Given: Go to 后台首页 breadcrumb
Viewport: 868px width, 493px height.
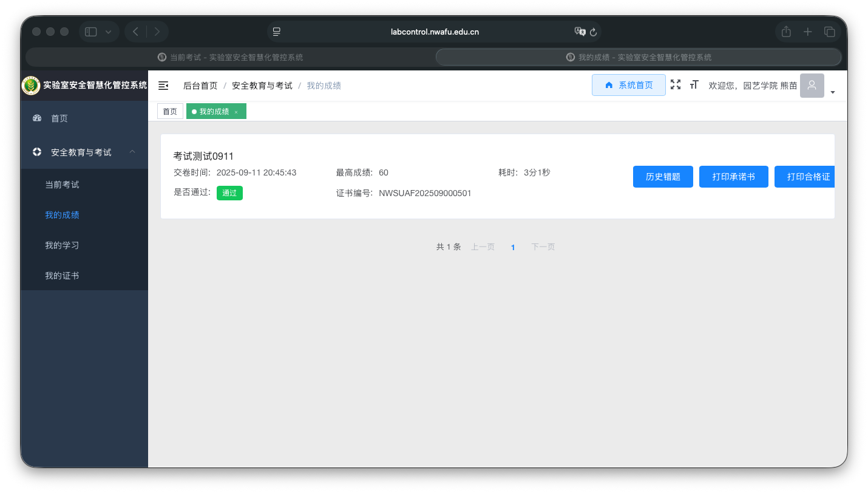Looking at the screenshot, I should (200, 86).
